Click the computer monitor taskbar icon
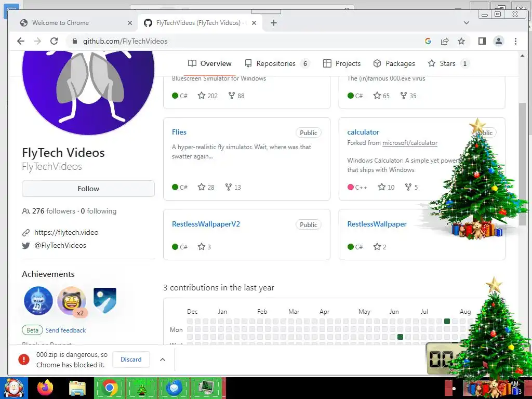Viewport: 532px width, 399px height. [x=206, y=388]
